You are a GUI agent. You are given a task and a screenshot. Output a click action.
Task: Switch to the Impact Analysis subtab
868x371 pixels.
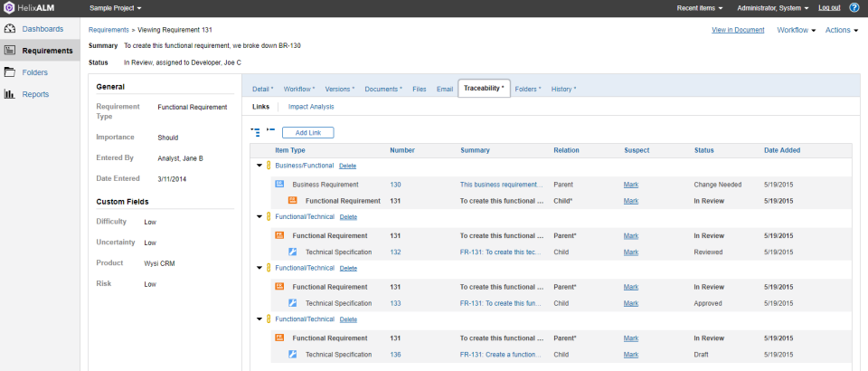pos(311,107)
